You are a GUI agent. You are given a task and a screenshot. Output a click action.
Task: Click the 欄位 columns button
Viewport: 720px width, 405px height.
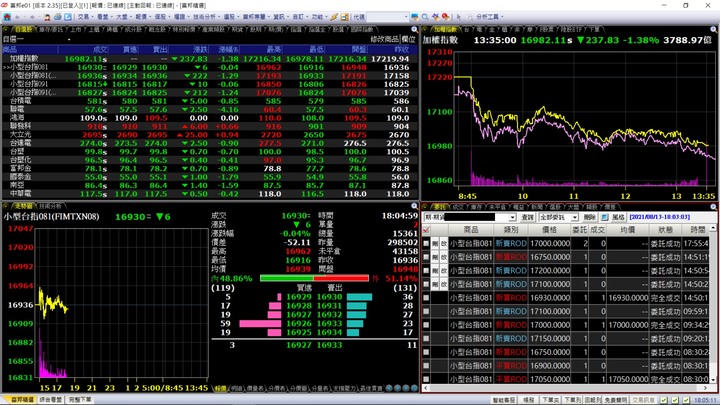click(x=409, y=39)
